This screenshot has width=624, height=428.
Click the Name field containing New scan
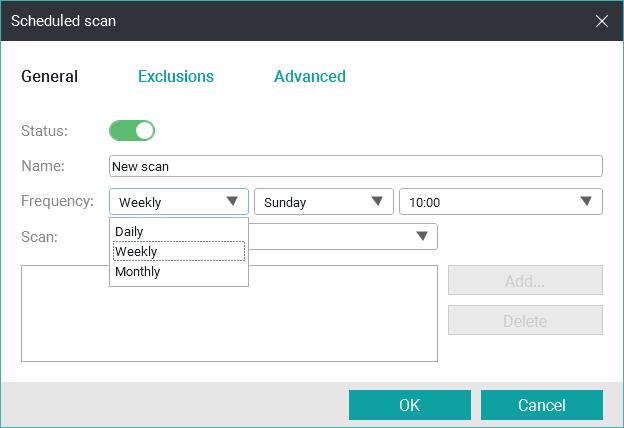pyautogui.click(x=356, y=166)
